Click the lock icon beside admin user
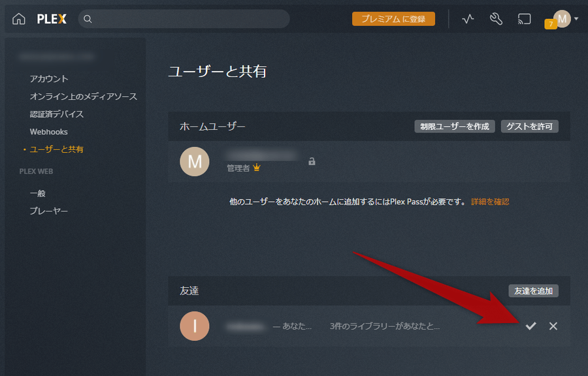The width and height of the screenshot is (588, 376). (x=312, y=161)
